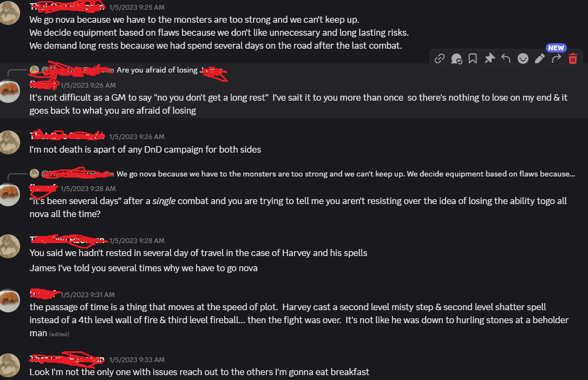This screenshot has height=380, width=588.
Task: Open the truncated reply preview ending "flaws because..."
Action: pos(345,174)
